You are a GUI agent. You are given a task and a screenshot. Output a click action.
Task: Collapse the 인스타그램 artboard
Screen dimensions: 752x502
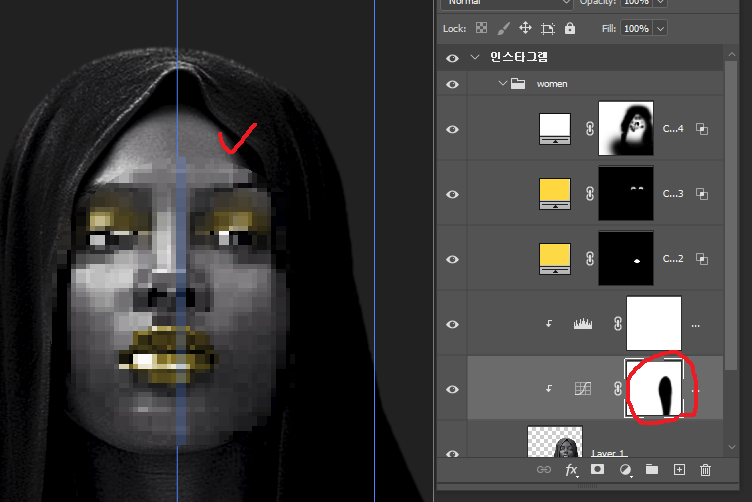pyautogui.click(x=475, y=57)
